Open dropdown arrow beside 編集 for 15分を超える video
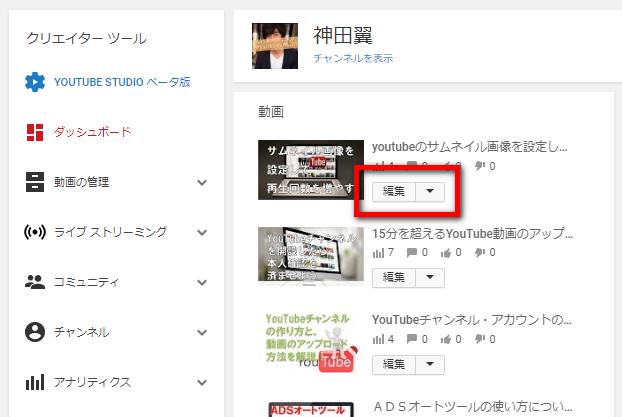This screenshot has height=417, width=622. pos(430,278)
